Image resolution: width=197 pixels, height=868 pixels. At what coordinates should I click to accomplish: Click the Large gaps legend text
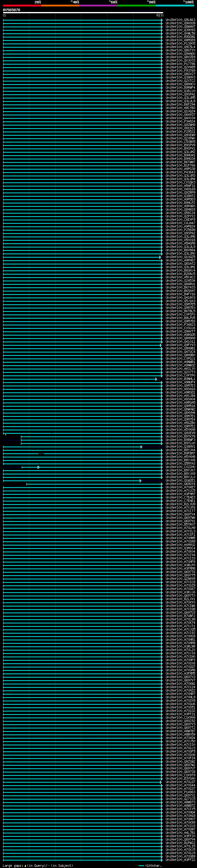38,866
